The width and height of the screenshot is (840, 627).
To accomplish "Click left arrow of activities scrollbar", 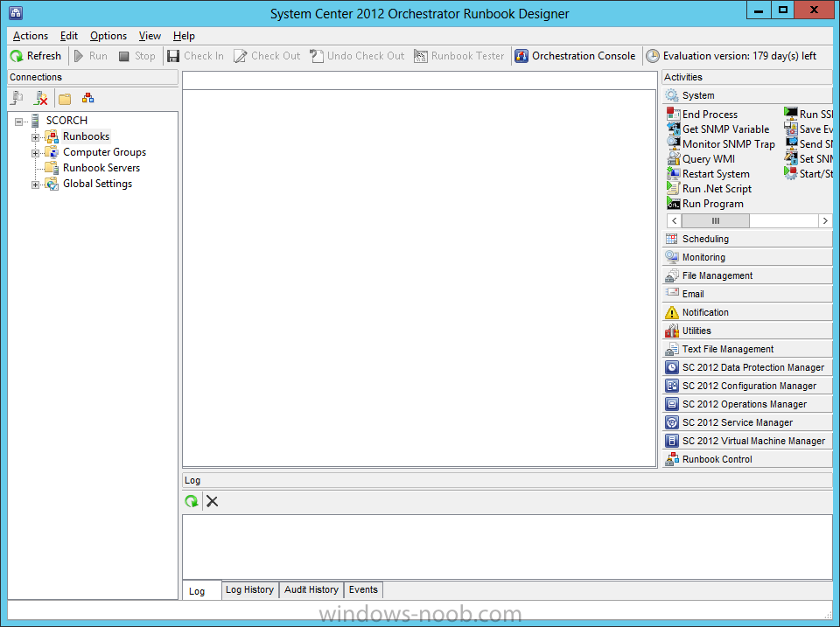I will [x=674, y=220].
